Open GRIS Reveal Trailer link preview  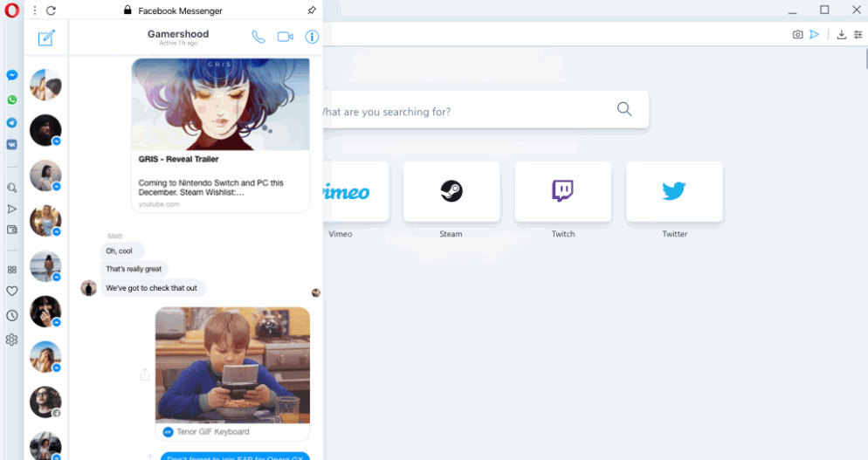click(x=220, y=135)
